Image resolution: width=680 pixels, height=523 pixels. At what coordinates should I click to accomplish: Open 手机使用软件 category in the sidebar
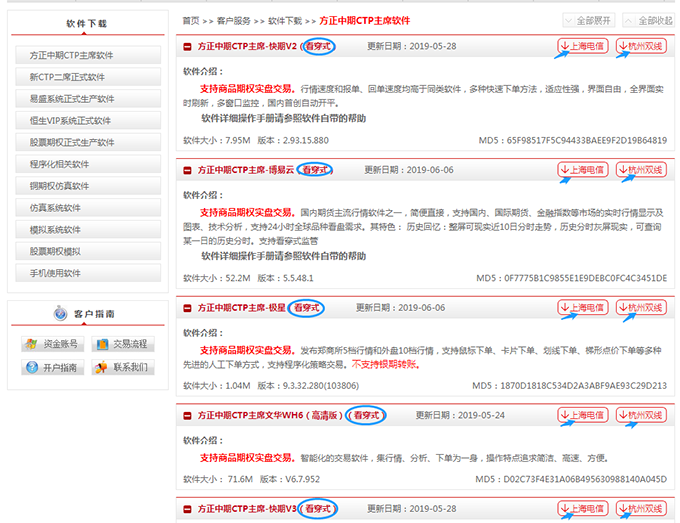[75, 273]
